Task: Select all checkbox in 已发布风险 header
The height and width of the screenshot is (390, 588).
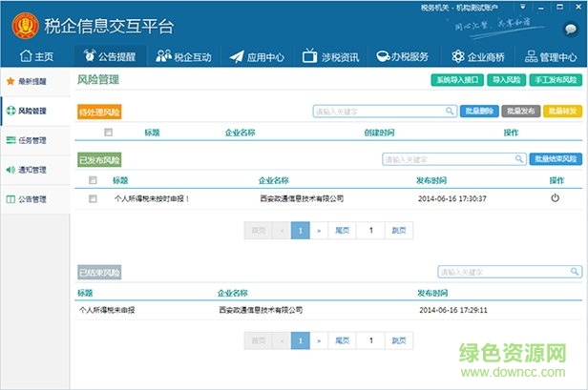Action: click(x=93, y=179)
